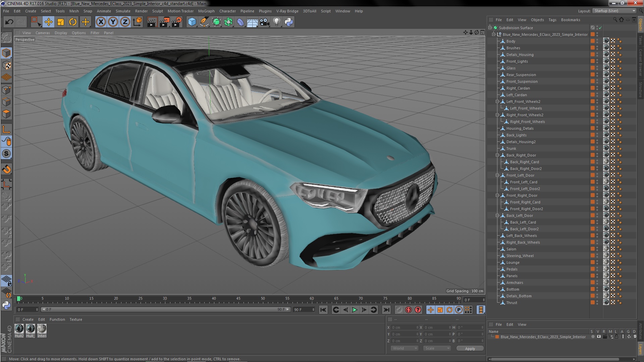Toggle X-axis lock
The width and height of the screenshot is (644, 362).
[101, 22]
